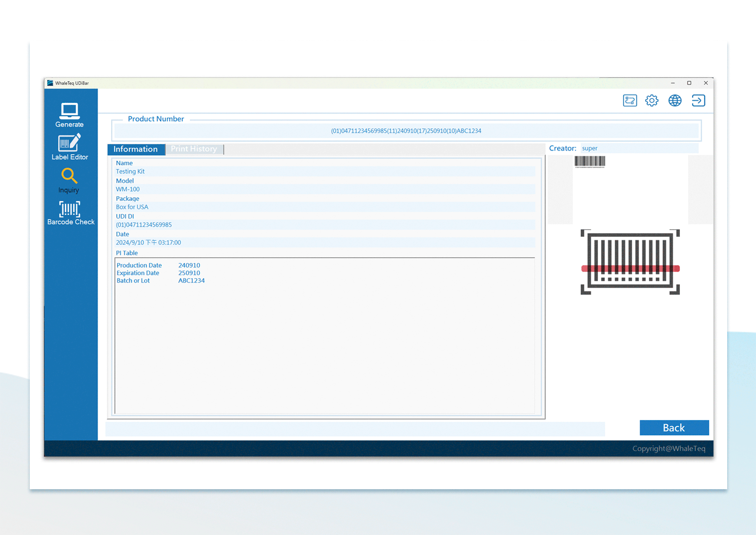Click the value 250910 in PI Table
The width and height of the screenshot is (756, 535).
pos(189,273)
